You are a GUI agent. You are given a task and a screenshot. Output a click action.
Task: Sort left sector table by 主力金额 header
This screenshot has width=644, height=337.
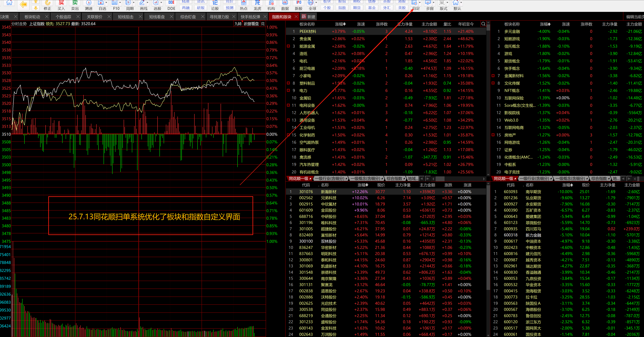(x=429, y=24)
